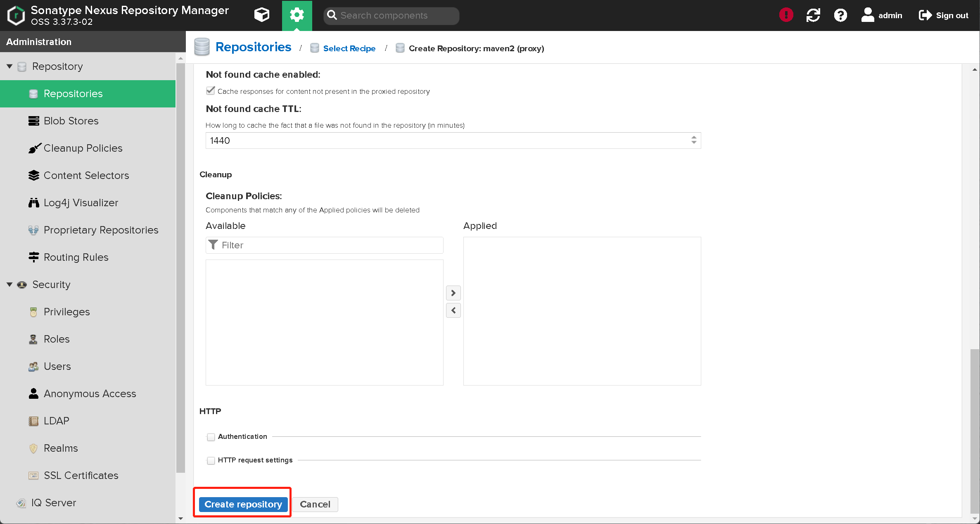Click the Roles icon

33,339
